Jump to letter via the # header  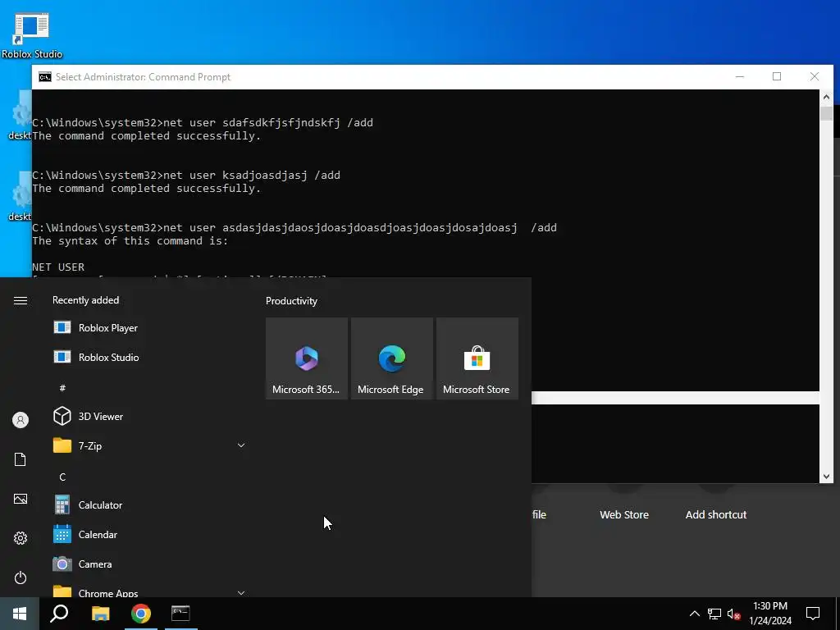62,388
